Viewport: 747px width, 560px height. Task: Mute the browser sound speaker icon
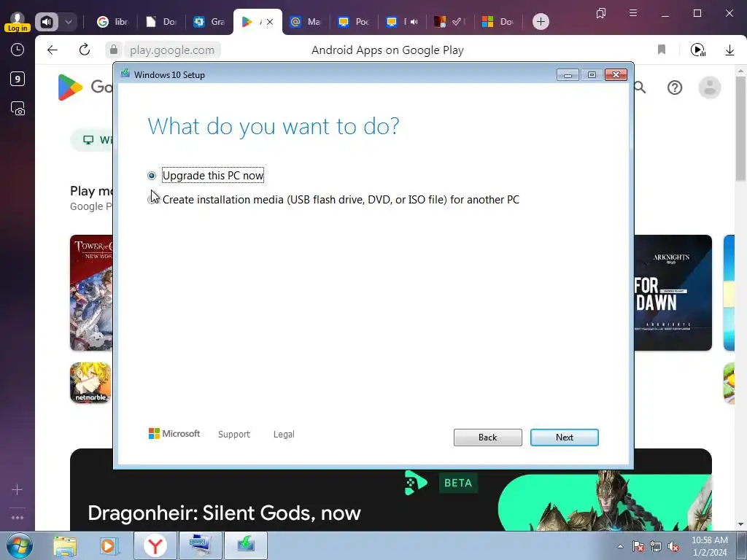tap(47, 22)
